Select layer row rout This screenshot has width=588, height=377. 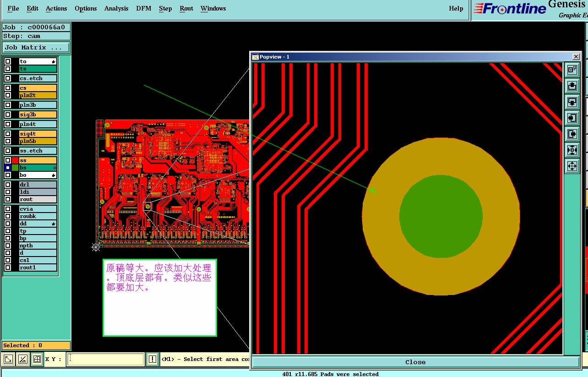coord(38,199)
